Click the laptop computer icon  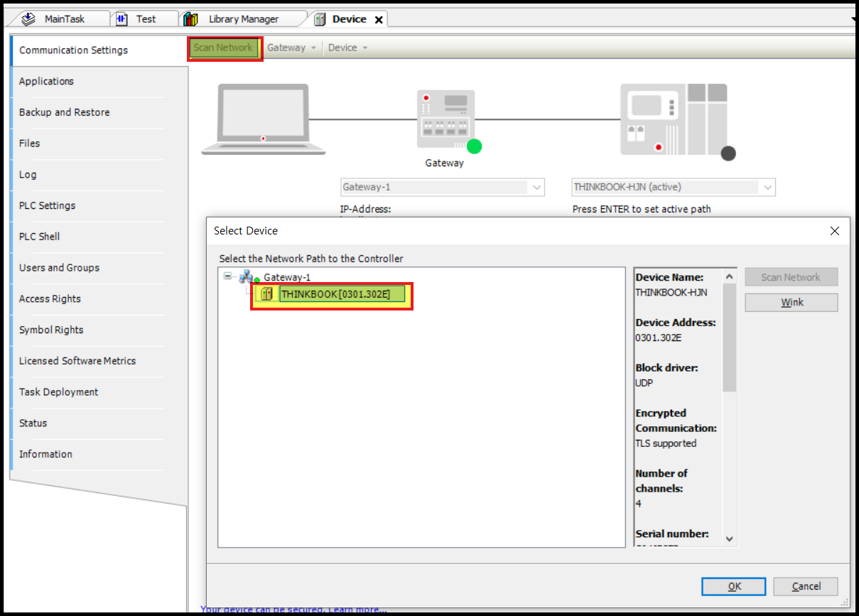coord(263,119)
